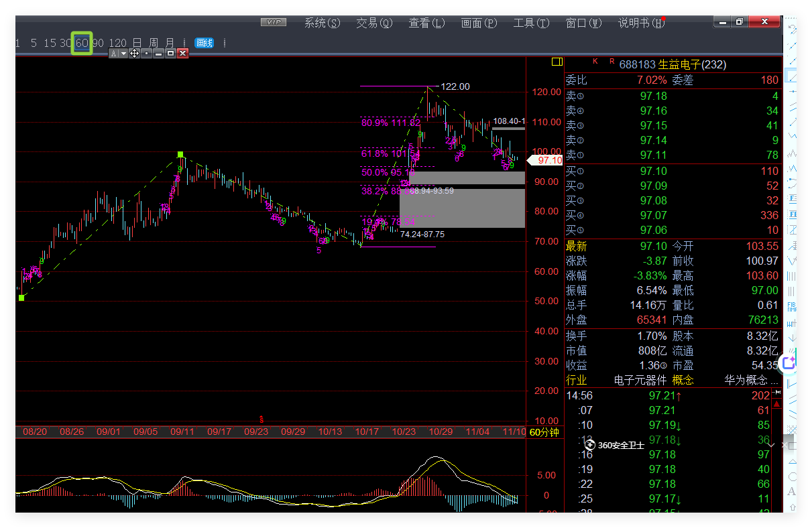The height and width of the screenshot is (528, 812).
Task: Select the triangle drawing tool
Action: tap(792, 462)
